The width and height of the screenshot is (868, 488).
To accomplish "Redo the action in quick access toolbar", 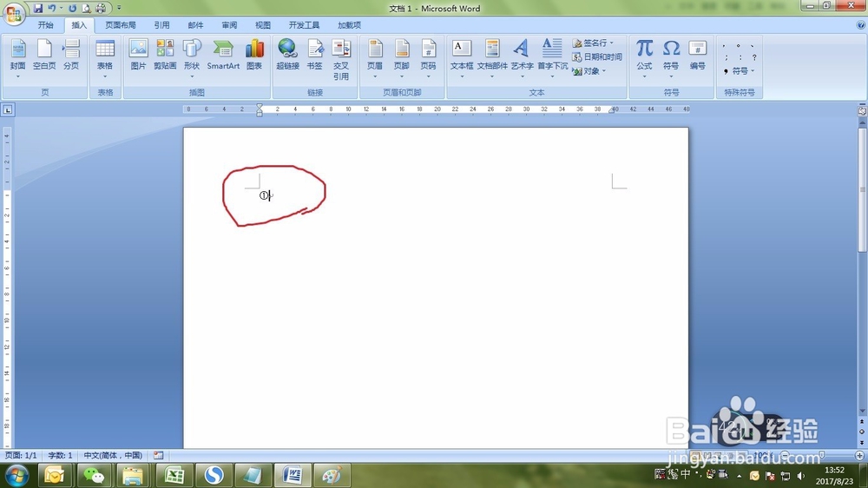I will [x=73, y=9].
